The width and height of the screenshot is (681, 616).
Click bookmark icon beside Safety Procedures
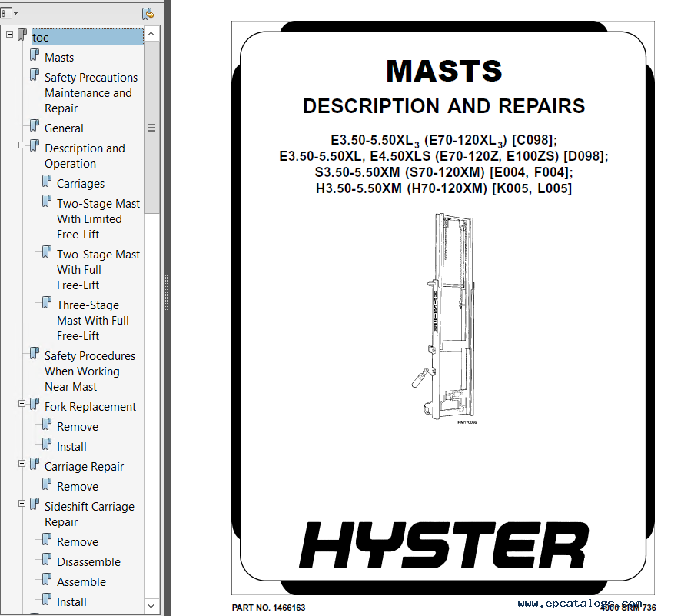tap(35, 354)
